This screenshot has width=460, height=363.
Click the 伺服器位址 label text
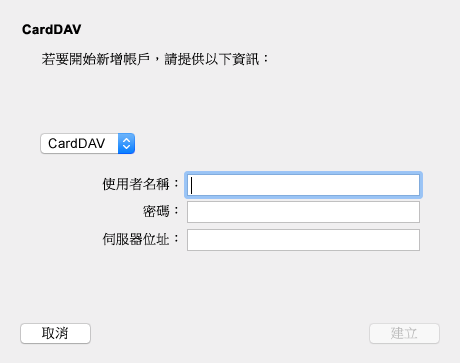136,239
